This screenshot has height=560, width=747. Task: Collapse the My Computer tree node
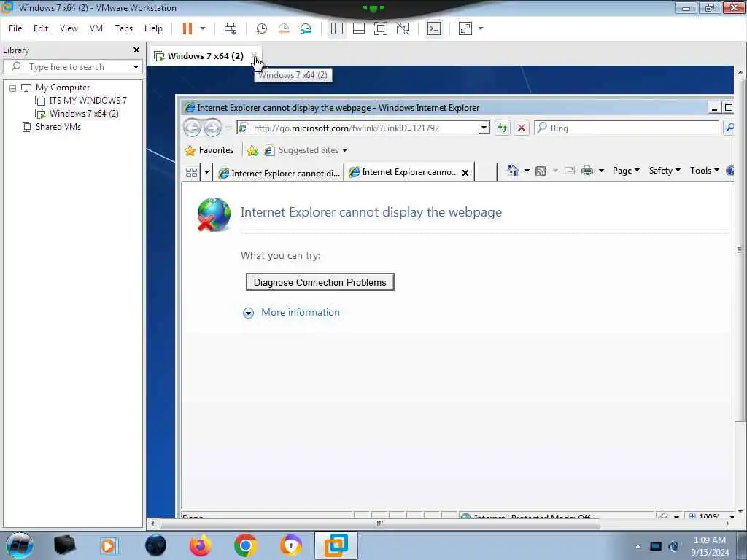click(13, 88)
